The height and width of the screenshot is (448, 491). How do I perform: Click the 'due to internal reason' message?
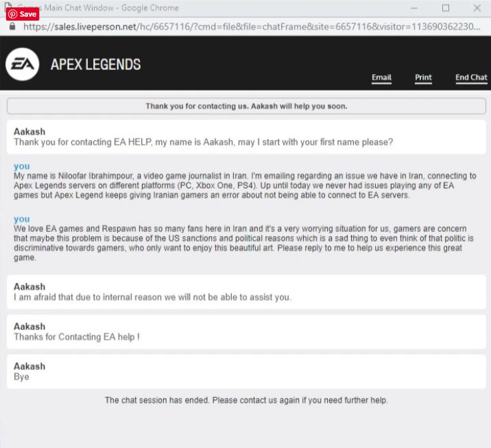(x=246, y=292)
